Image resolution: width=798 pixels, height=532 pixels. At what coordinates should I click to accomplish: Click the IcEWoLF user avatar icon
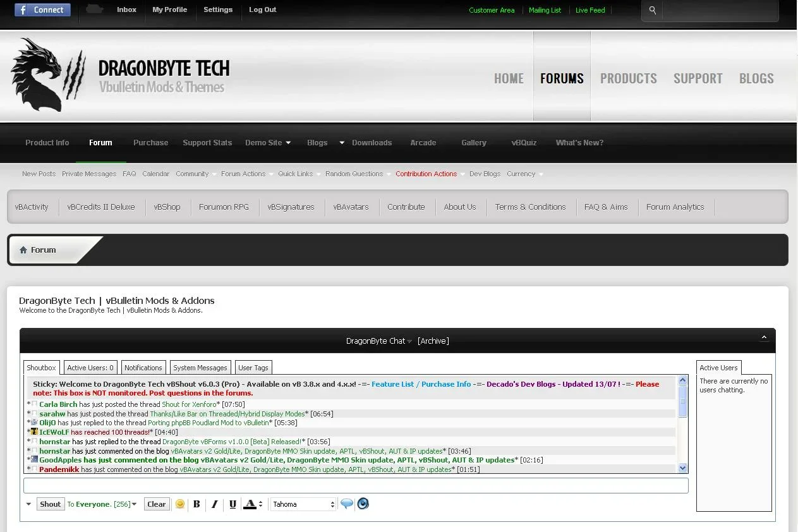(x=35, y=432)
